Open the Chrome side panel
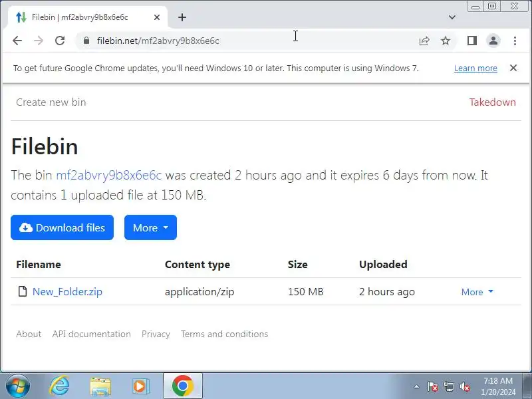Image resolution: width=532 pixels, height=399 pixels. pyautogui.click(x=472, y=41)
